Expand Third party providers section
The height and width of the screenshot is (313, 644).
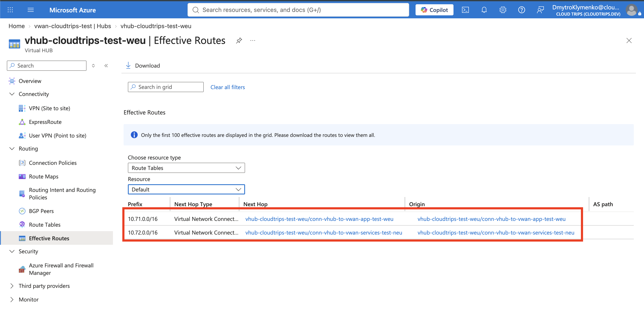(x=12, y=286)
